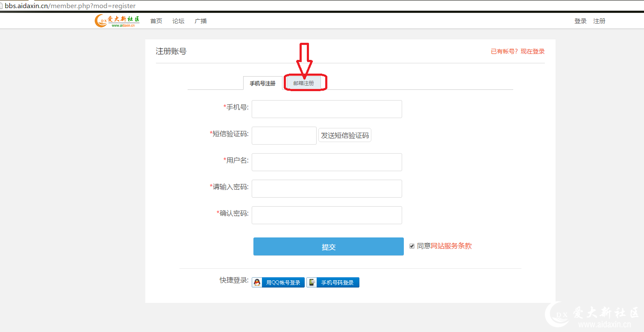This screenshot has height=332, width=644.
Task: Focus the 手机号 input field
Action: pyautogui.click(x=326, y=109)
